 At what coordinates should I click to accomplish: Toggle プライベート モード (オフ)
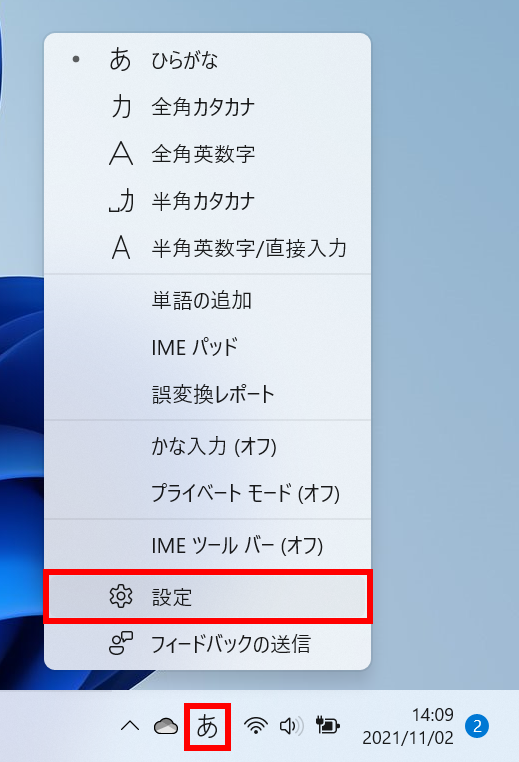pyautogui.click(x=208, y=493)
